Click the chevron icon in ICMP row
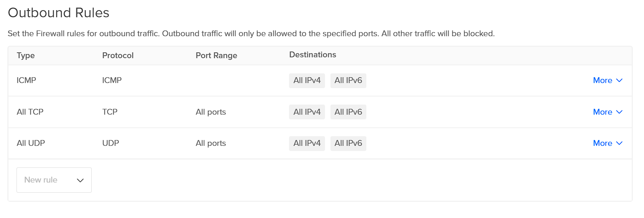Image resolution: width=644 pixels, height=218 pixels. tap(619, 81)
